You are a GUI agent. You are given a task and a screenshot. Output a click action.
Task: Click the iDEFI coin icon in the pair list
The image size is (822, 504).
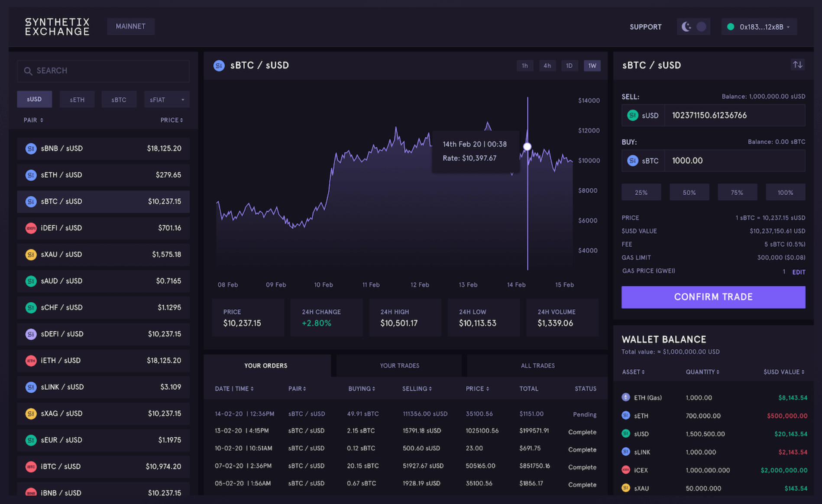pyautogui.click(x=31, y=228)
